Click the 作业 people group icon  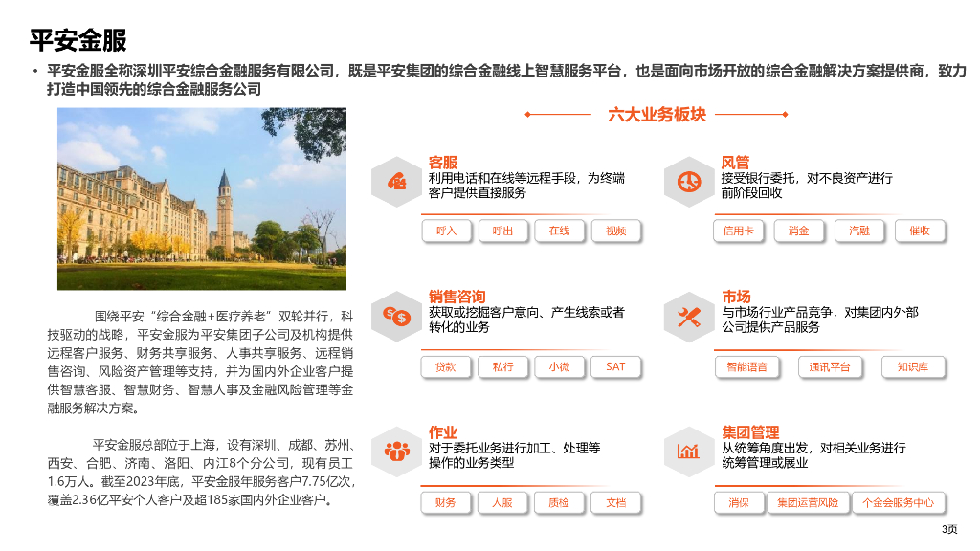397,452
